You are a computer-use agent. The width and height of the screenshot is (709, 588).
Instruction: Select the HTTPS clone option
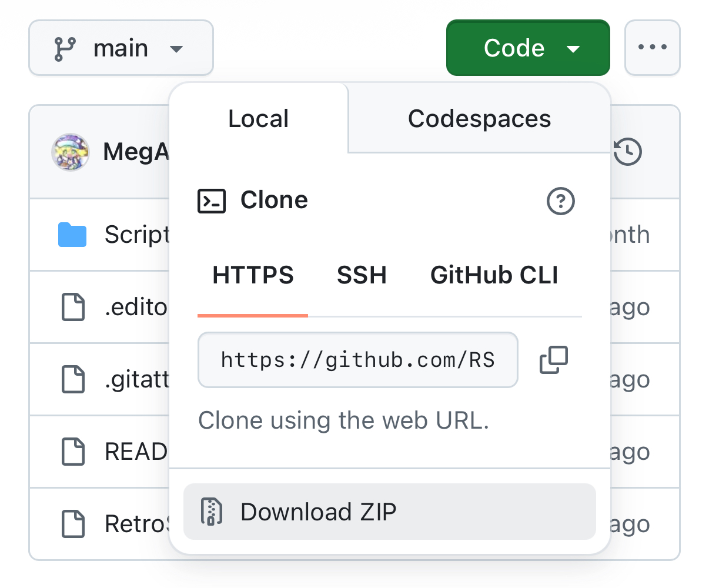pyautogui.click(x=253, y=275)
